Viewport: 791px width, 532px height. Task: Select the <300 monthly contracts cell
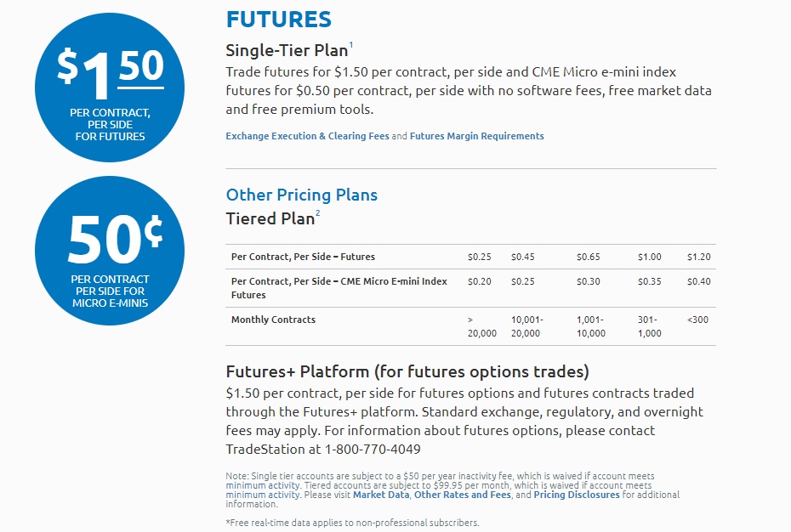pos(697,320)
